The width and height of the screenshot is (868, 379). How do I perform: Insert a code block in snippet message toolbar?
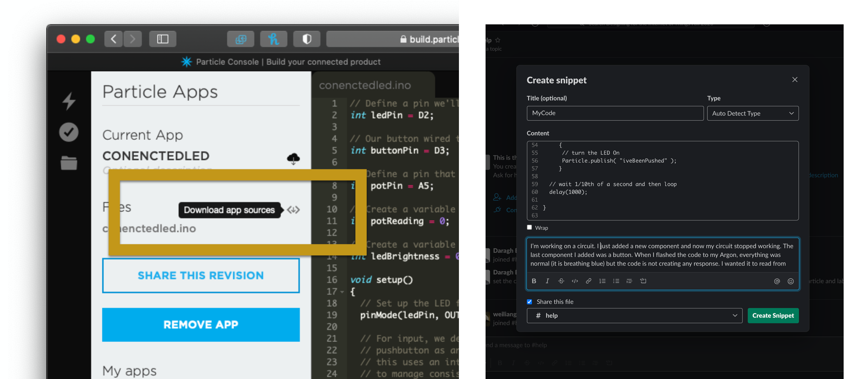tap(643, 281)
